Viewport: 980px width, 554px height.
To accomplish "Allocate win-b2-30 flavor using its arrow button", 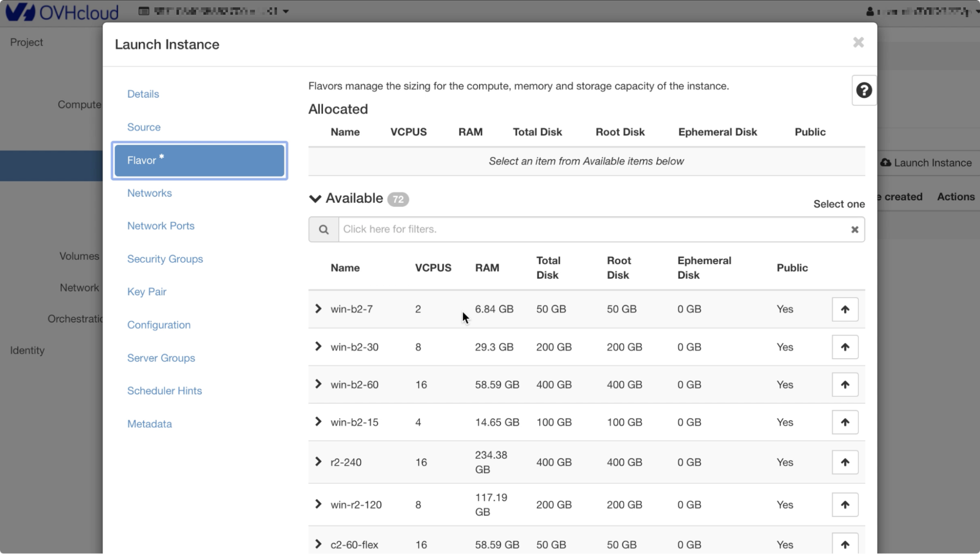I will click(845, 347).
